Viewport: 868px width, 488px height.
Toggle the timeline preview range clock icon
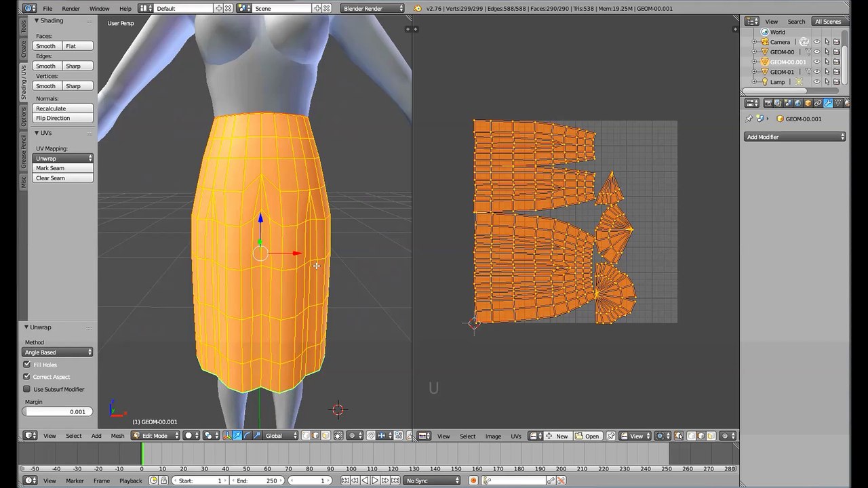point(153,481)
